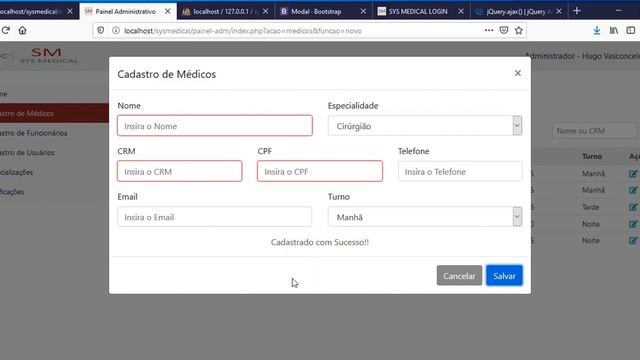Edit icon in the Tarde row
Viewport: 640px width, 360px height.
(633, 207)
